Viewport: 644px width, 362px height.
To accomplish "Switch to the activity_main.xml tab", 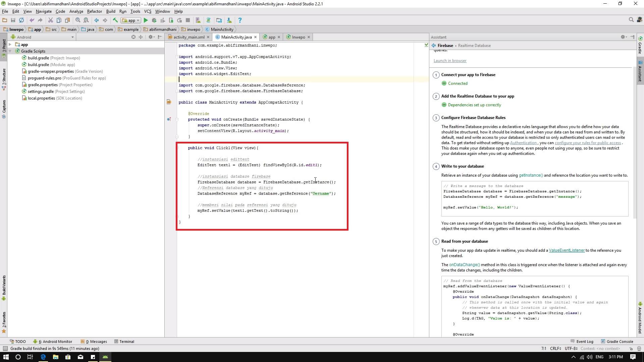I will pos(189,37).
